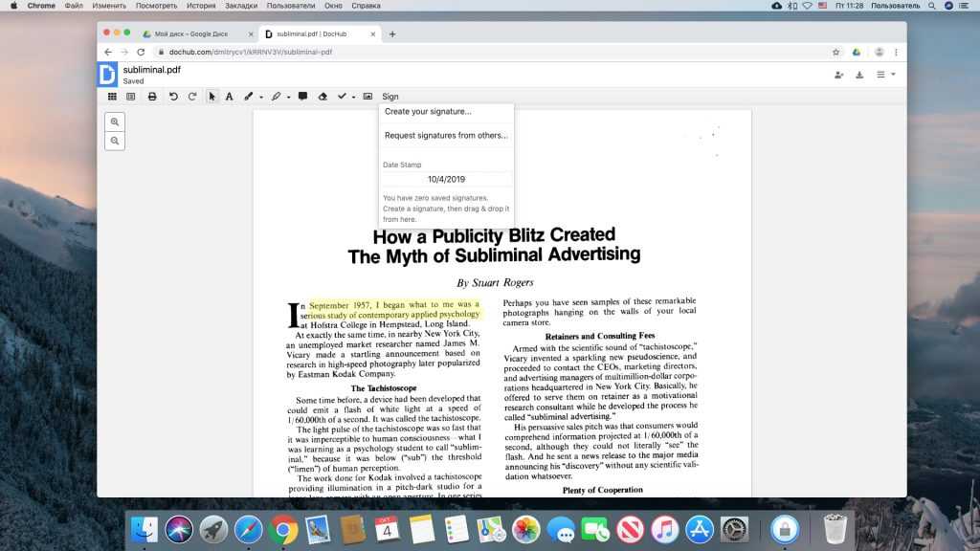
Task: Click the Sign button in the toolbar
Action: (390, 97)
